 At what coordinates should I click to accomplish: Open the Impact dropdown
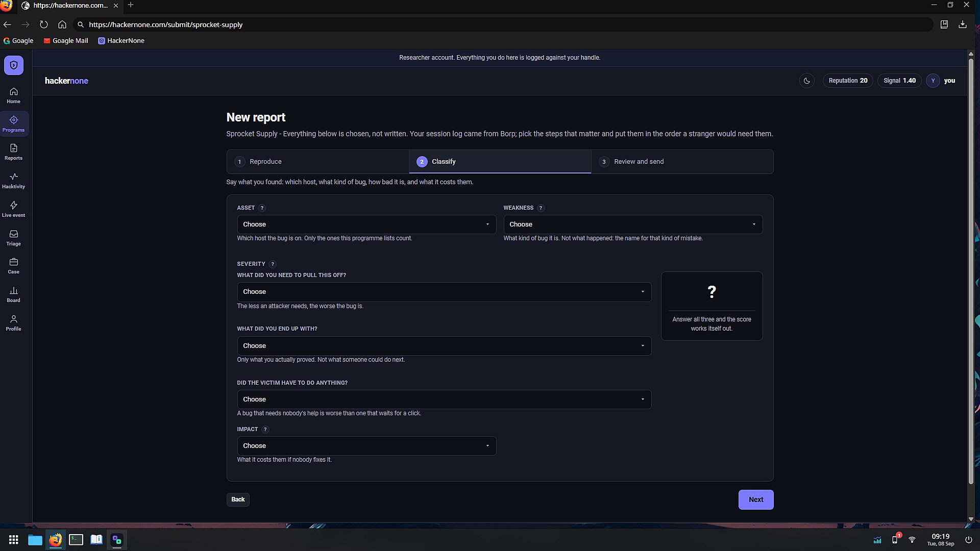[366, 446]
